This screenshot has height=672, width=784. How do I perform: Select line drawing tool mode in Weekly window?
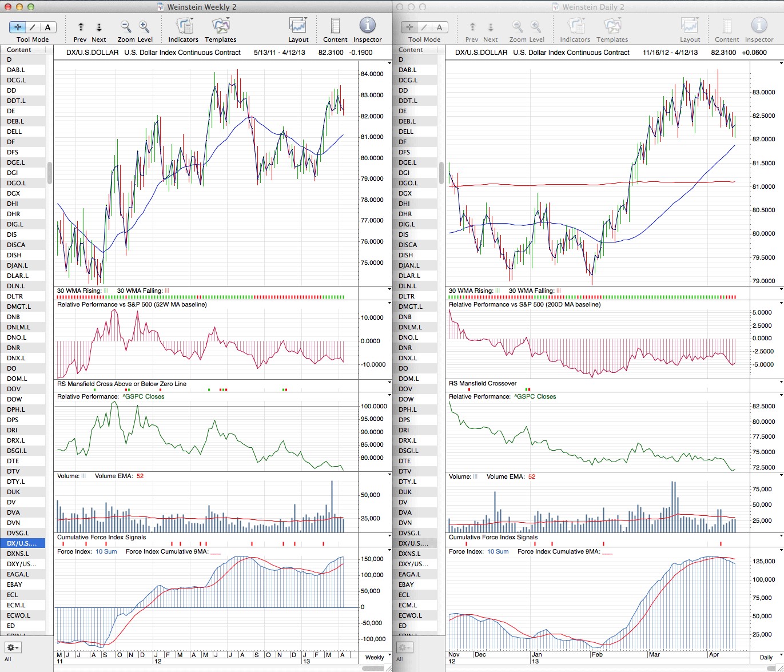pyautogui.click(x=33, y=27)
